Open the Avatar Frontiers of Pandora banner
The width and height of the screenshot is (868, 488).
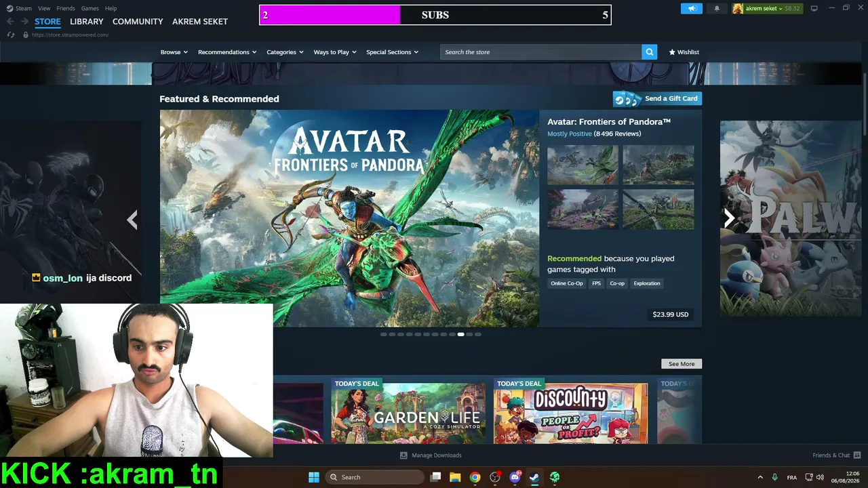click(350, 218)
